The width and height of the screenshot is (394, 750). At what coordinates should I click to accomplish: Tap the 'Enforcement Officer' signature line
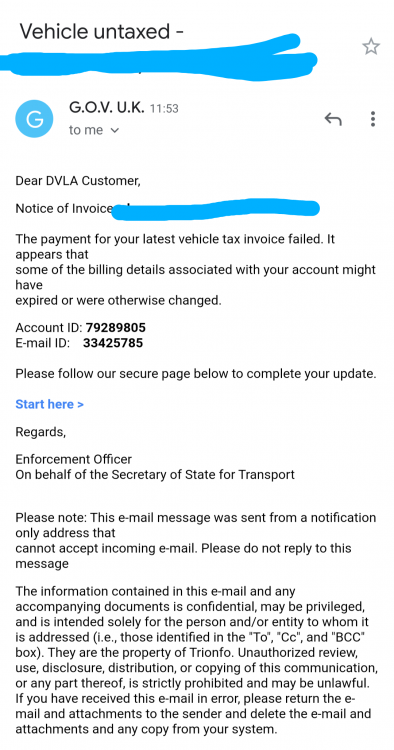[74, 459]
